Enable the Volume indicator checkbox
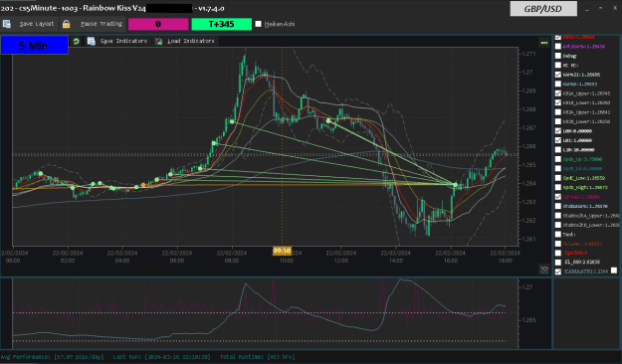 click(558, 244)
